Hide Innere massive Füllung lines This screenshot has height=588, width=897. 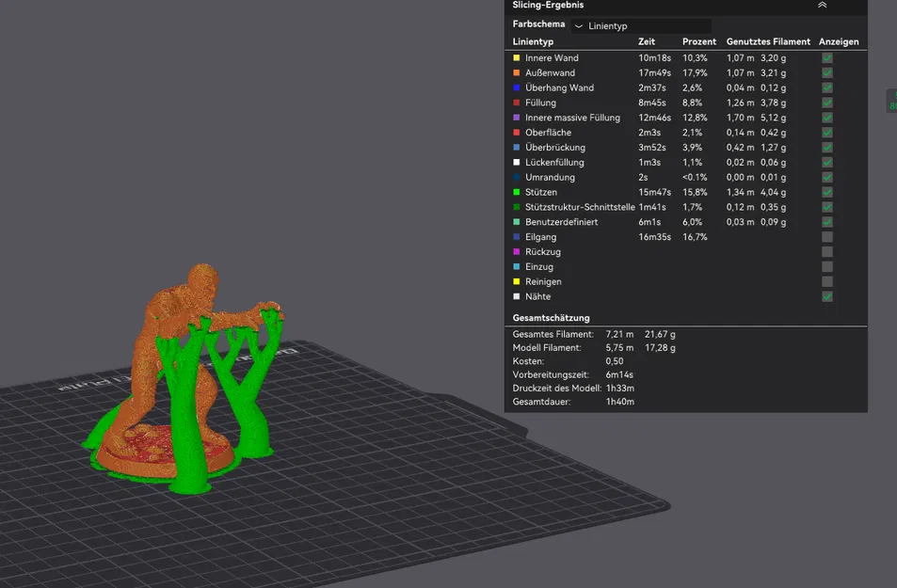[x=827, y=118]
